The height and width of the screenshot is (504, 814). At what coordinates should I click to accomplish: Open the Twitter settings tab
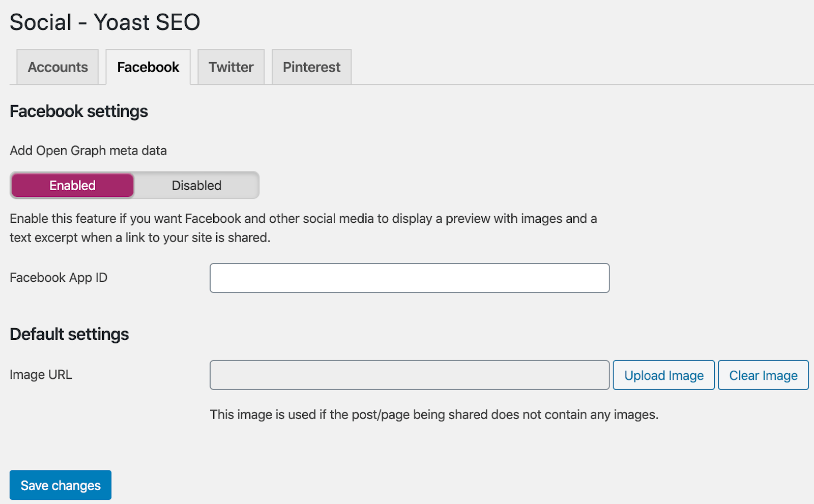click(230, 67)
